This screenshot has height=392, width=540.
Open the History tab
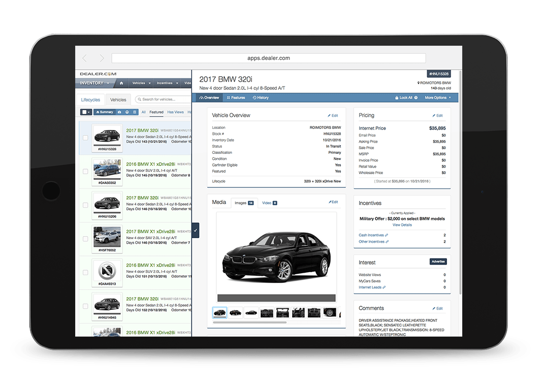[261, 97]
